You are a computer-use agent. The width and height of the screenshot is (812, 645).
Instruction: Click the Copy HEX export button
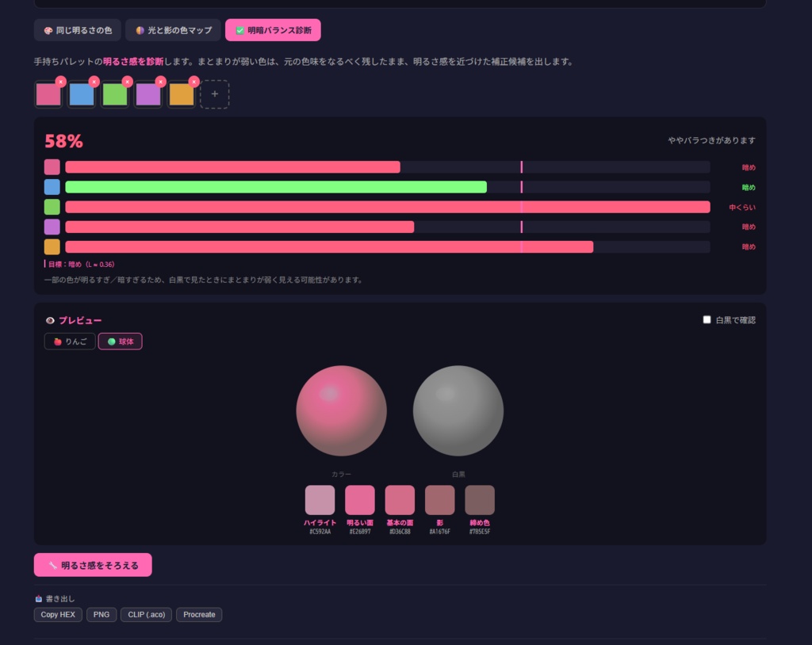pos(58,614)
